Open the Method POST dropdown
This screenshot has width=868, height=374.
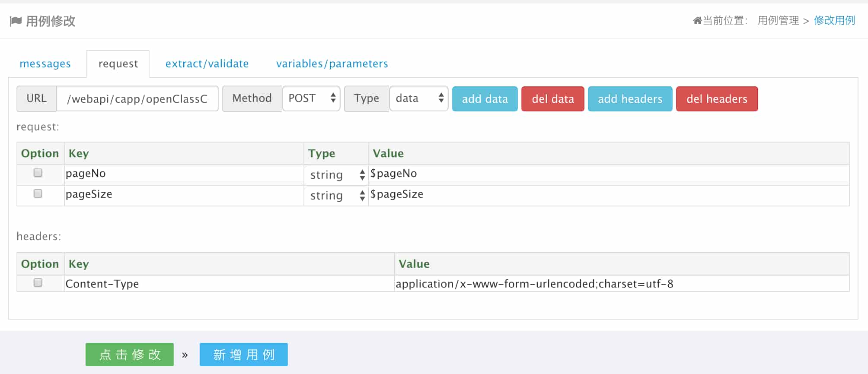311,98
